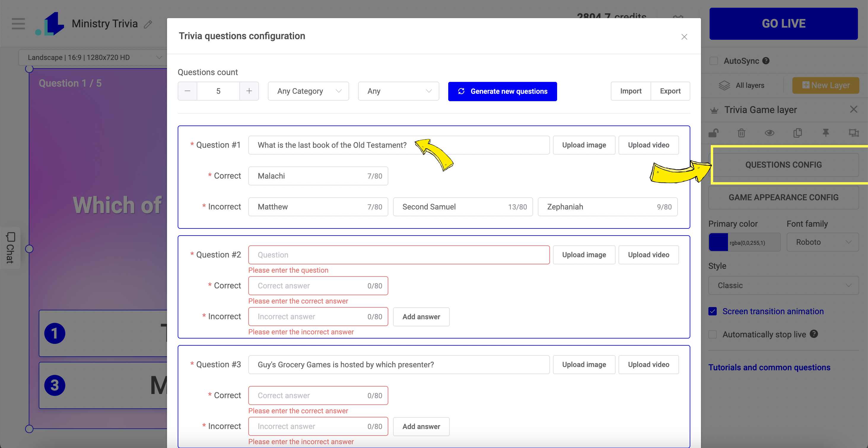Image resolution: width=868 pixels, height=448 pixels.
Task: Increase questions count with plus stepper
Action: (249, 91)
